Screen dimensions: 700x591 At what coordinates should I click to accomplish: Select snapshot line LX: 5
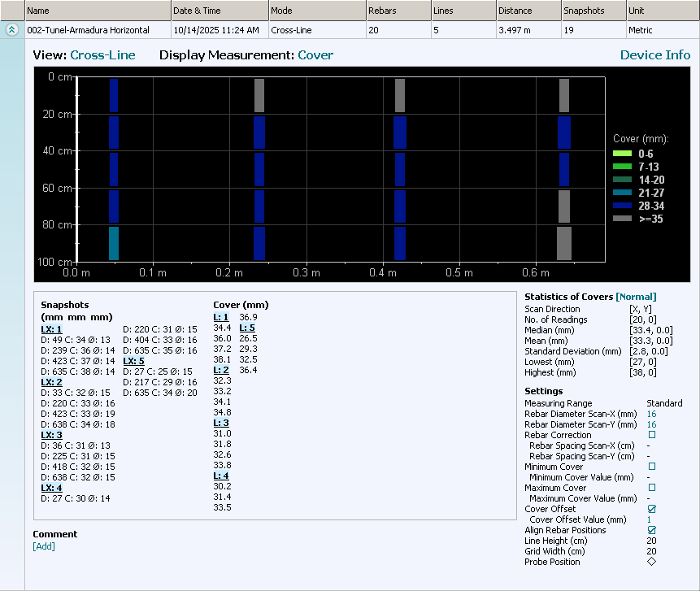[x=134, y=361]
